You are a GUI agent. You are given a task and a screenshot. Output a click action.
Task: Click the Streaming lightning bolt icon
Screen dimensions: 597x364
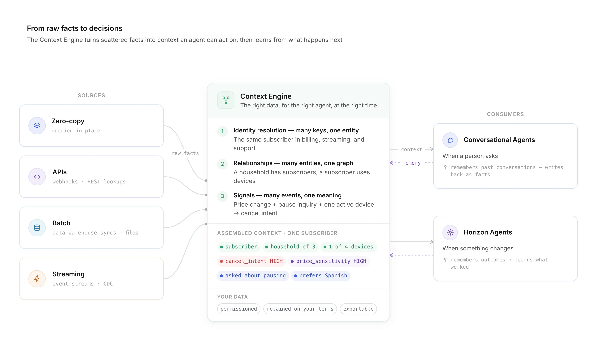pos(37,279)
